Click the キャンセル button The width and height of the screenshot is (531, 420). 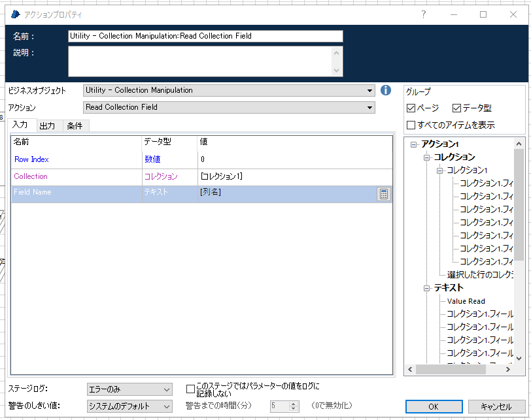(x=496, y=406)
